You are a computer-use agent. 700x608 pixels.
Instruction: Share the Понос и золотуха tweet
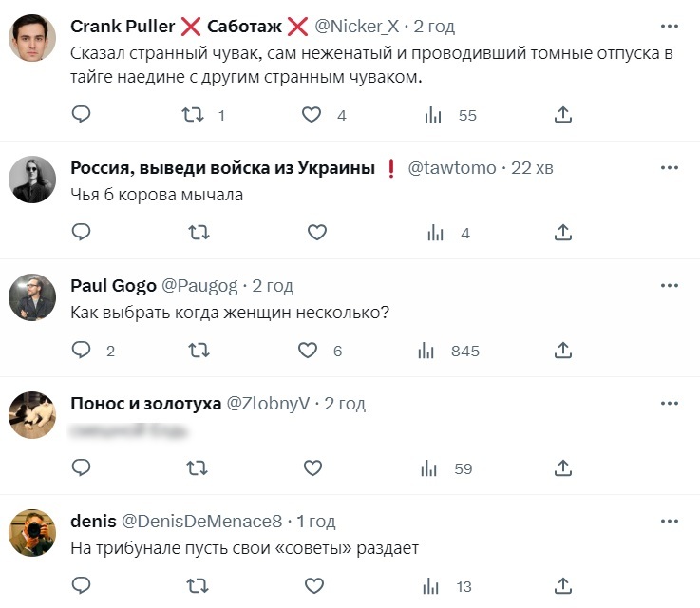pyautogui.click(x=562, y=467)
